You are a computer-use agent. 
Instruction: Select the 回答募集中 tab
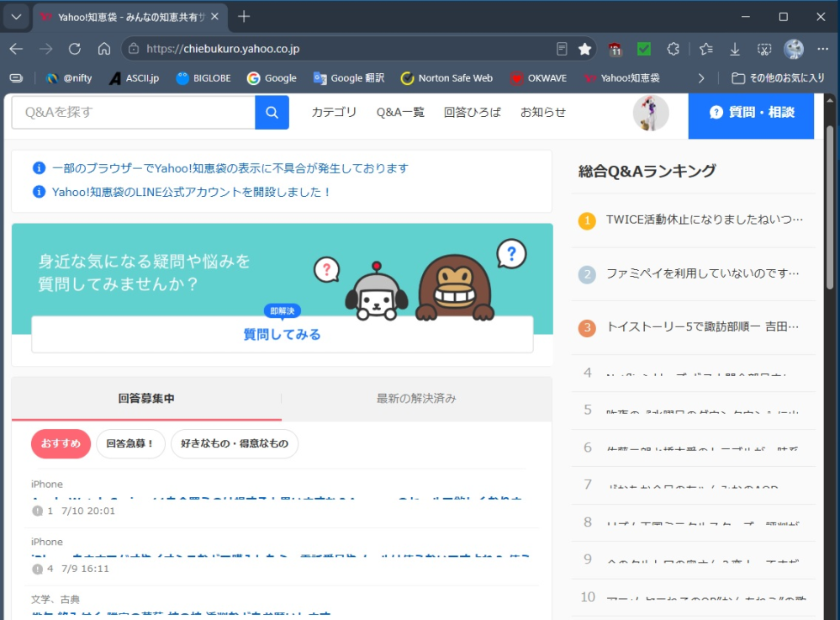[146, 398]
